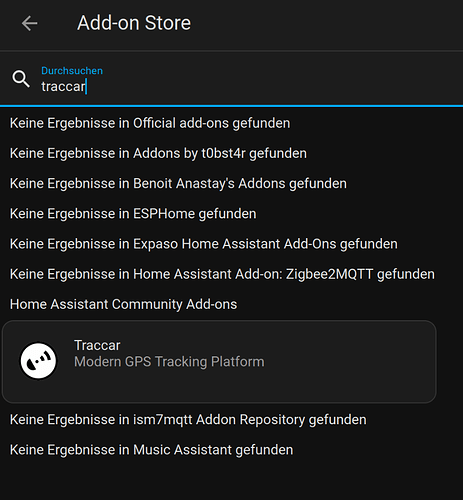463x500 pixels.
Task: Click the Addons by t0bst4r message
Action: (158, 154)
